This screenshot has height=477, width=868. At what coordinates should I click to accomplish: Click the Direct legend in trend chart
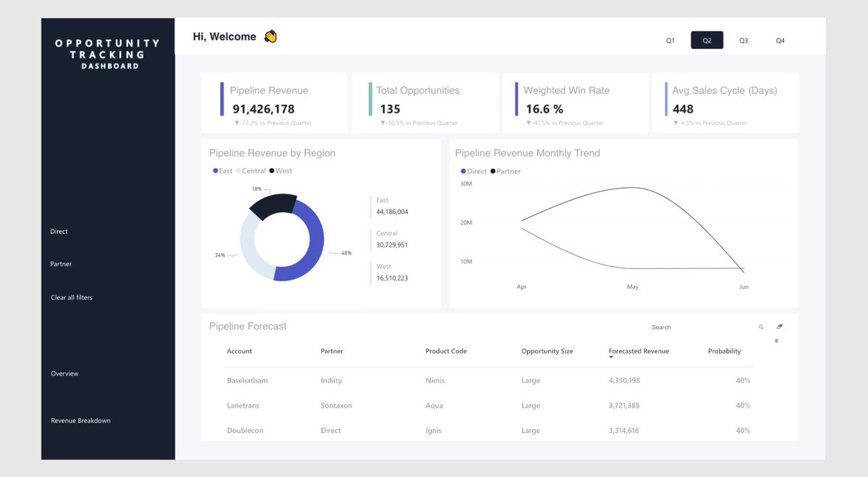coord(474,171)
